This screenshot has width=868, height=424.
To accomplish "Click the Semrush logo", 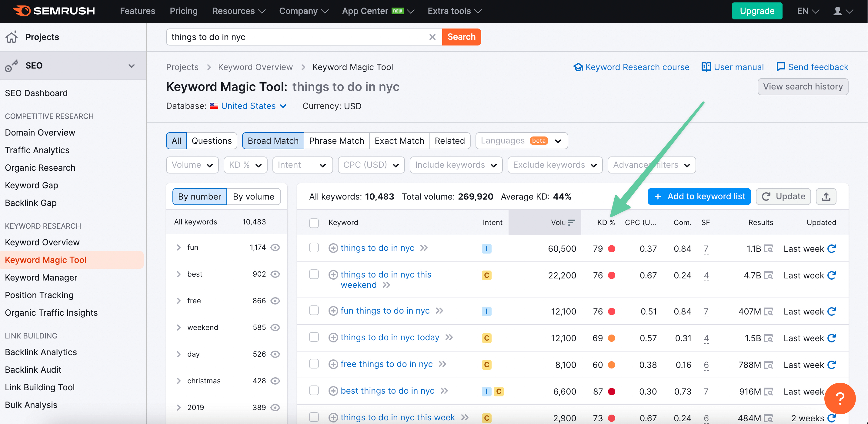I will coord(54,11).
